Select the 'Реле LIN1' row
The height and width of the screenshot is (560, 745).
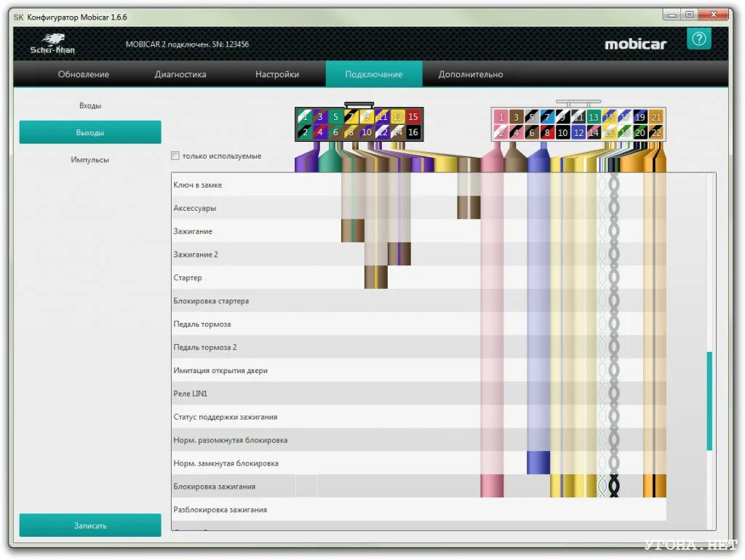418,393
